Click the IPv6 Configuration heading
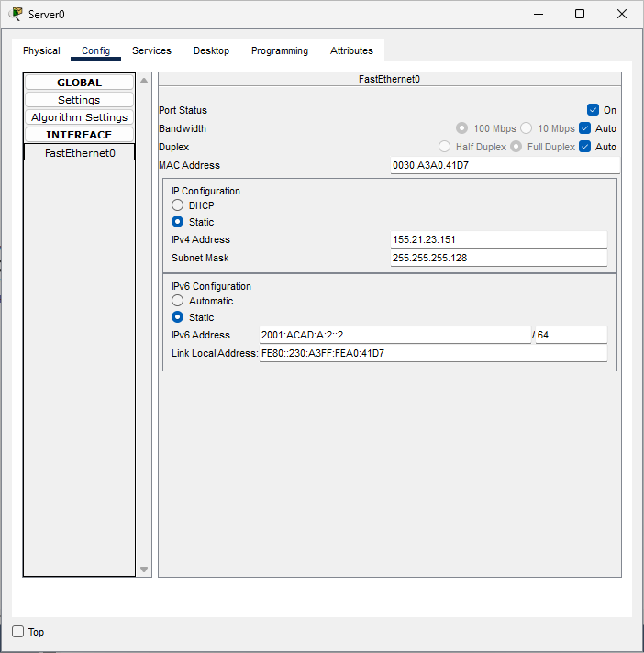This screenshot has width=644, height=653. [211, 286]
